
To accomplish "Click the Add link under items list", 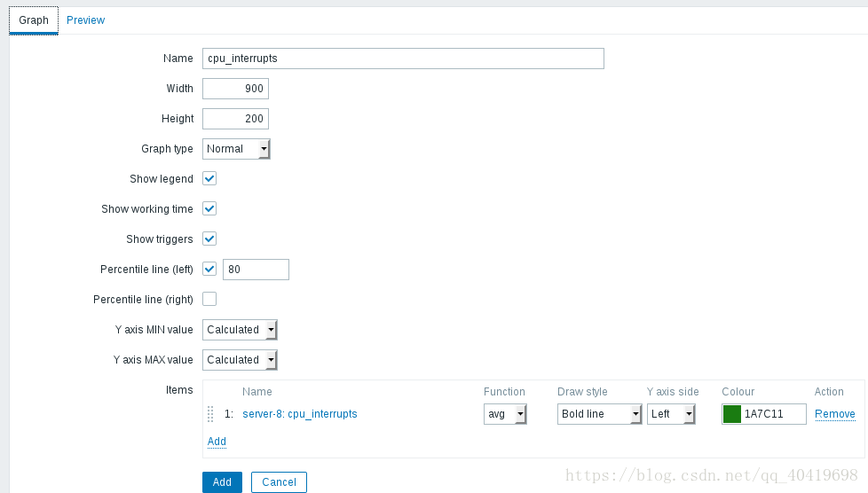I will (x=217, y=441).
